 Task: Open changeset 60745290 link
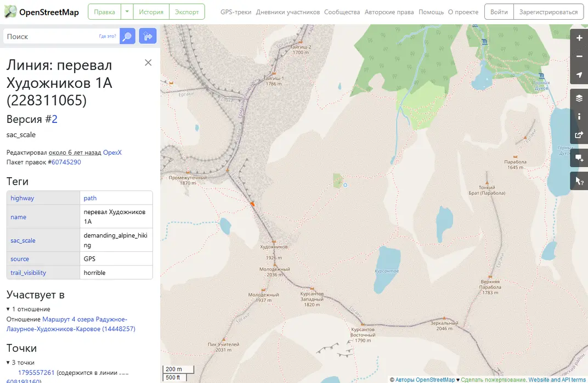tap(66, 162)
